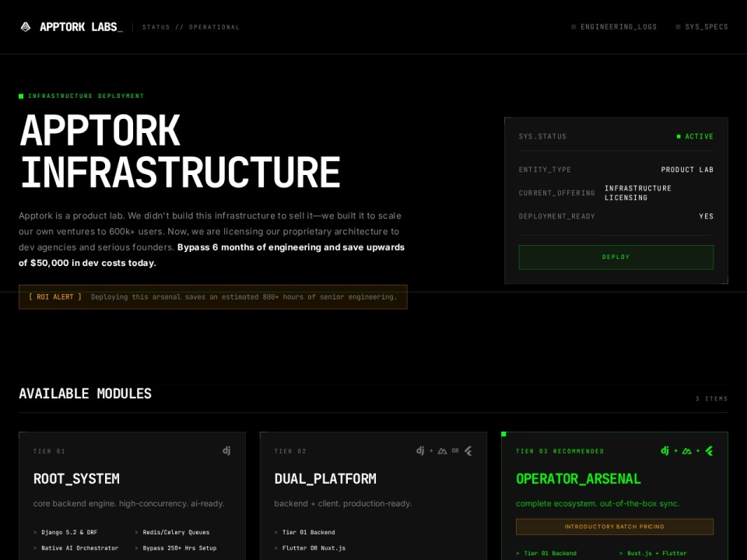The height and width of the screenshot is (560, 747).
Task: Click the Django icon on the ROOT_SYSTEM card
Action: [226, 450]
